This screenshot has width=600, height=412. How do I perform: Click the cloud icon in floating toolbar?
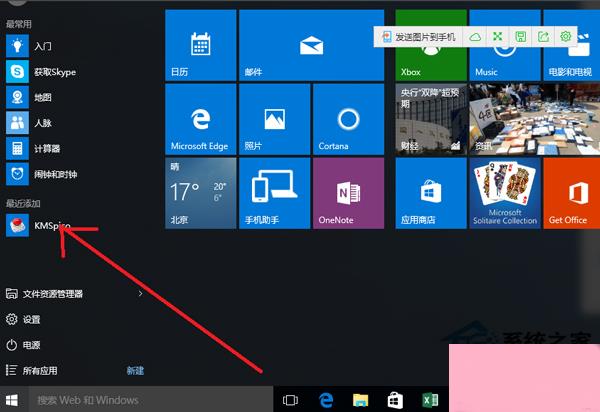475,37
